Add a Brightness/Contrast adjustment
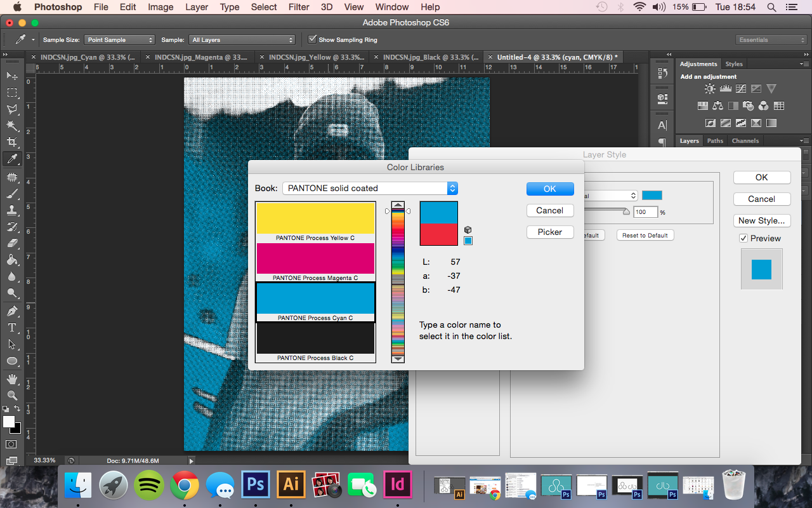This screenshot has width=812, height=508. (x=710, y=89)
